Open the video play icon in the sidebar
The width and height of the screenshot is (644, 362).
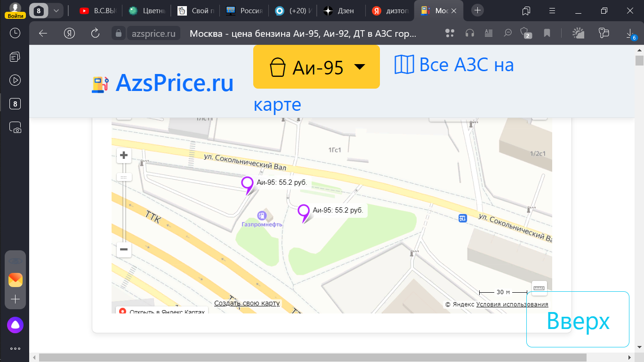(x=15, y=80)
